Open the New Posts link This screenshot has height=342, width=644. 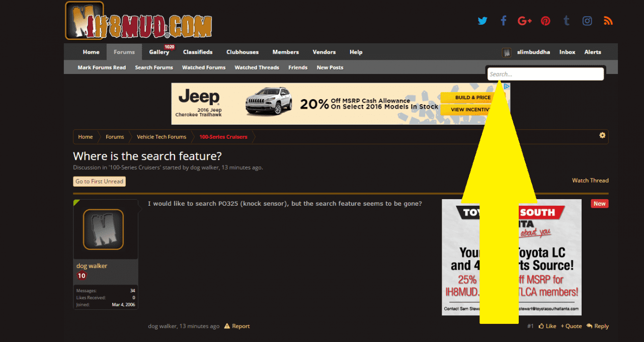pos(330,67)
